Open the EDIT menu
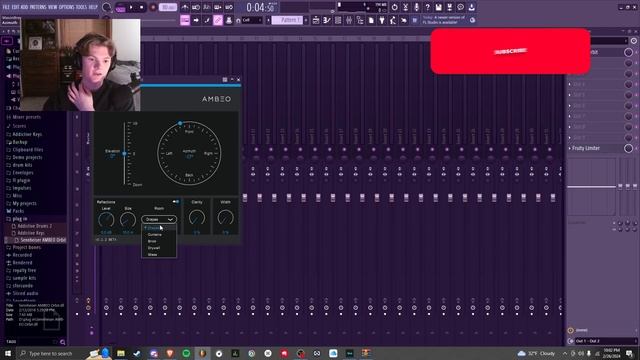The height and width of the screenshot is (360, 640). coord(16,7)
